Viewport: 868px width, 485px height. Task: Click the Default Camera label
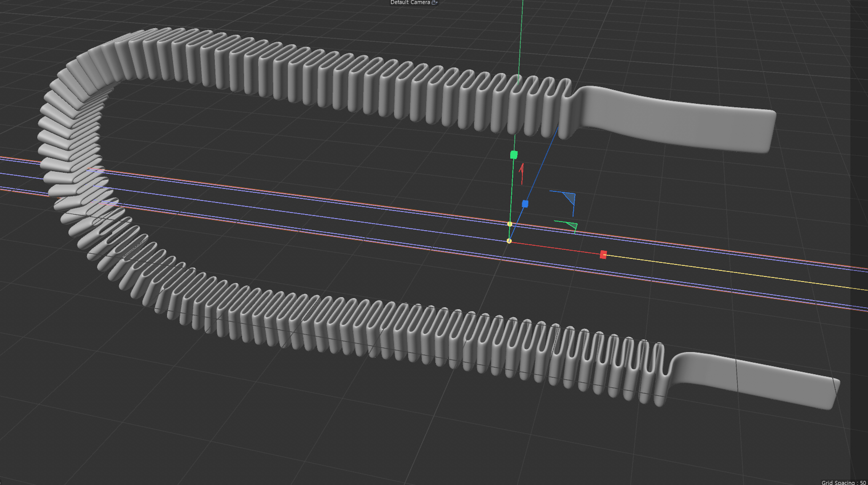(410, 3)
